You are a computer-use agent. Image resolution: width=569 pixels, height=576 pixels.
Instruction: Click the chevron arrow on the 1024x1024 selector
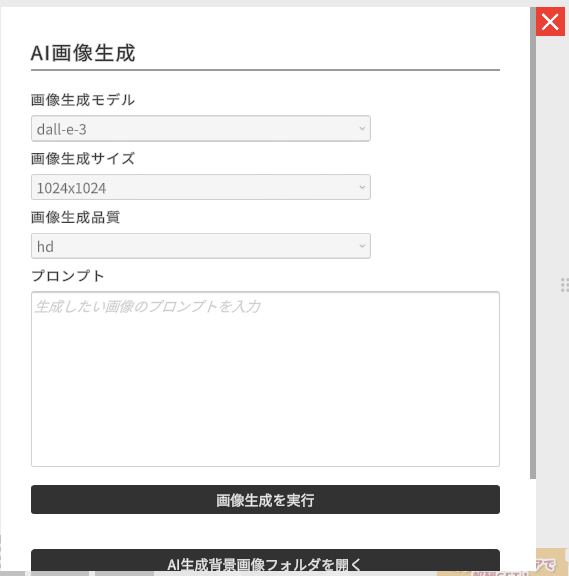click(x=362, y=187)
